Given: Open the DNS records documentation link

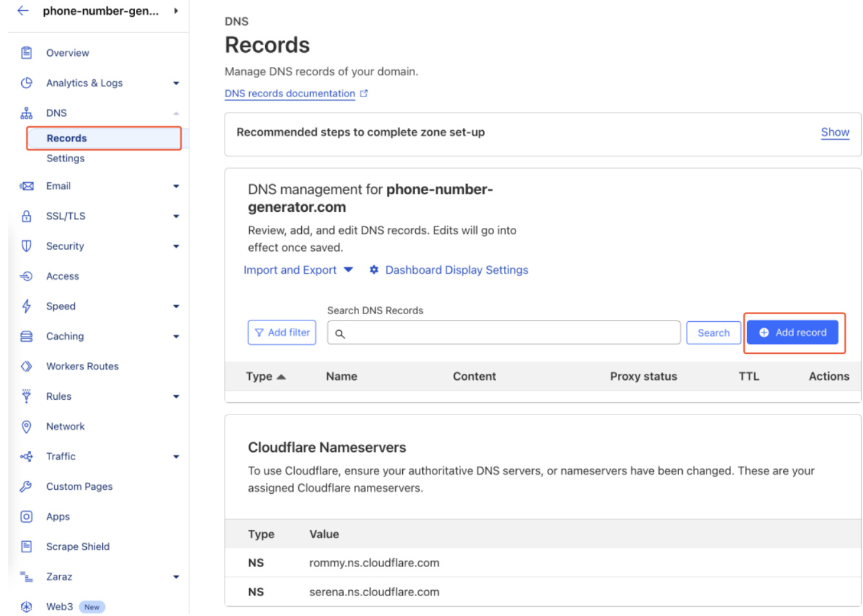Looking at the screenshot, I should [x=290, y=93].
